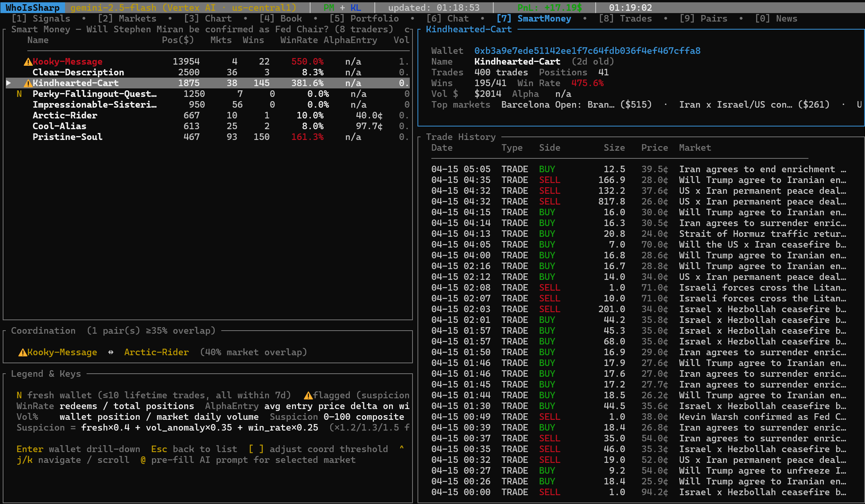Click the @ pre-fill AI prompt key
Screen dimensions: 865x504
[143, 460]
